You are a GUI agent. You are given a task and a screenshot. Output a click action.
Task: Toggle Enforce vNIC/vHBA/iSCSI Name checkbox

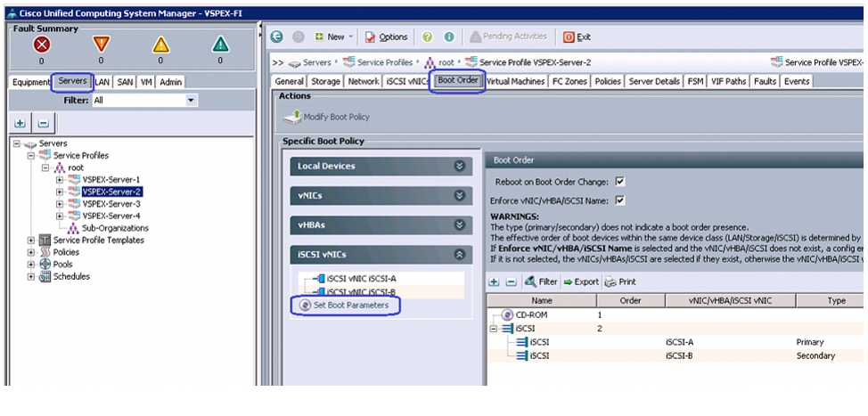click(x=620, y=200)
